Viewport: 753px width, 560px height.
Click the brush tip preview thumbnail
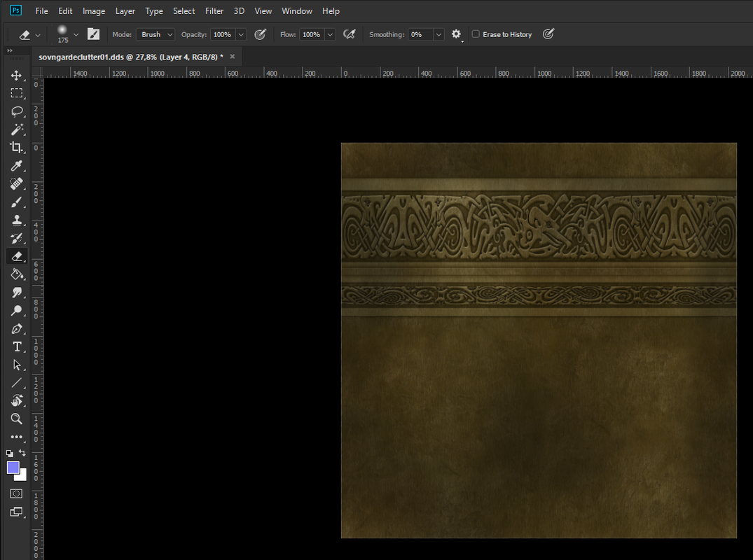click(x=62, y=31)
